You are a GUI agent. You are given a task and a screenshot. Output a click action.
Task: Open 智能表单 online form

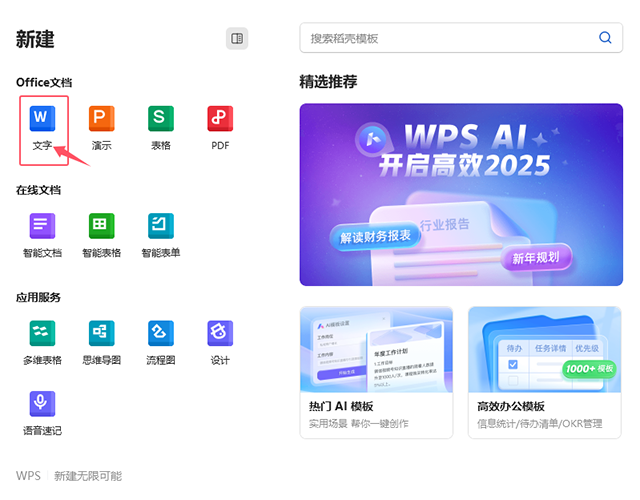coord(161,226)
